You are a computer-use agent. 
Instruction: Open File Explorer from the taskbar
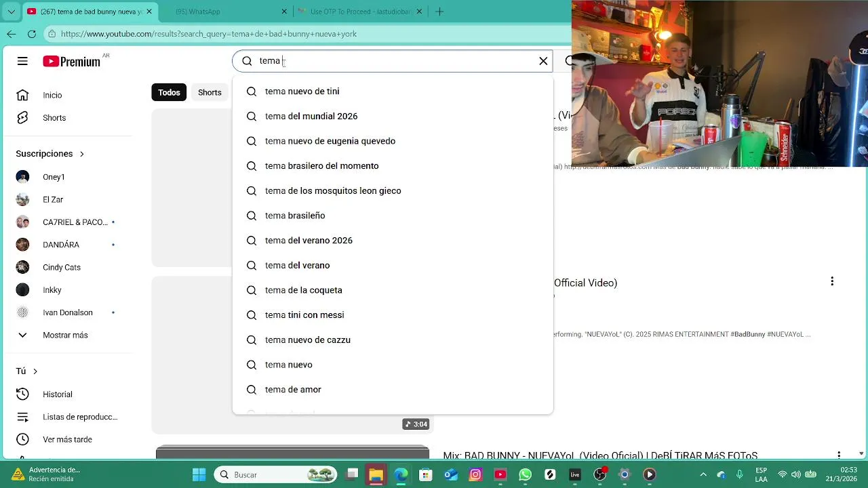(376, 474)
